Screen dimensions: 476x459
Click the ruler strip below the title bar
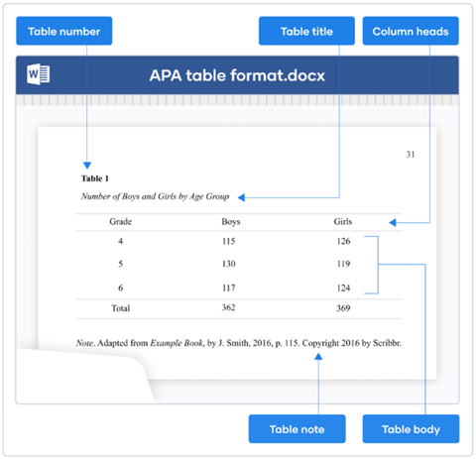pyautogui.click(x=237, y=100)
